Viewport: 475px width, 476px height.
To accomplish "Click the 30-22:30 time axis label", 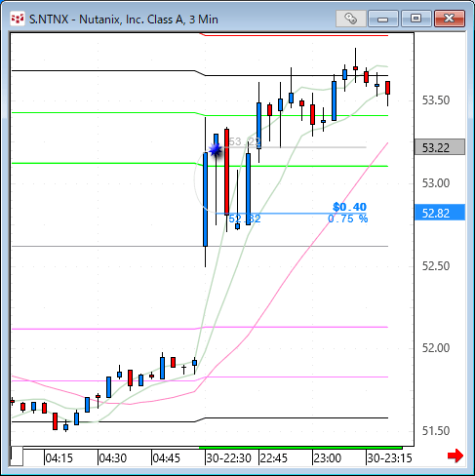I will click(229, 458).
